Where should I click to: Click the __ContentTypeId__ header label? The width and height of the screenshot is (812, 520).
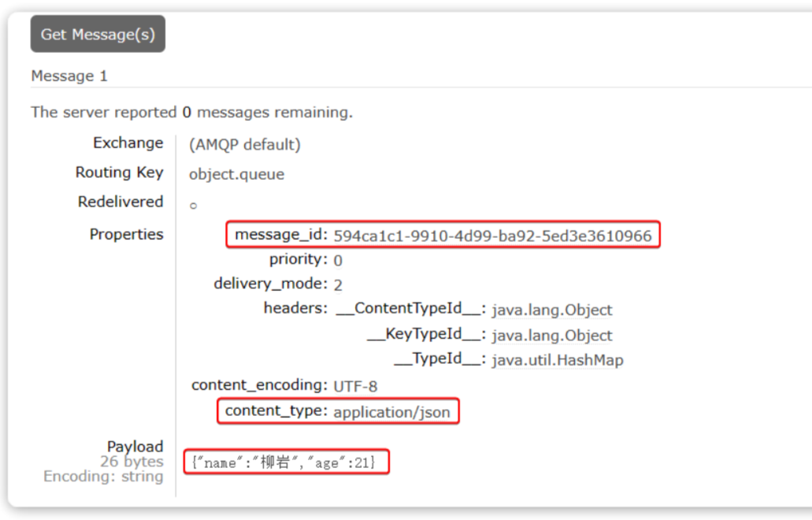coord(410,309)
